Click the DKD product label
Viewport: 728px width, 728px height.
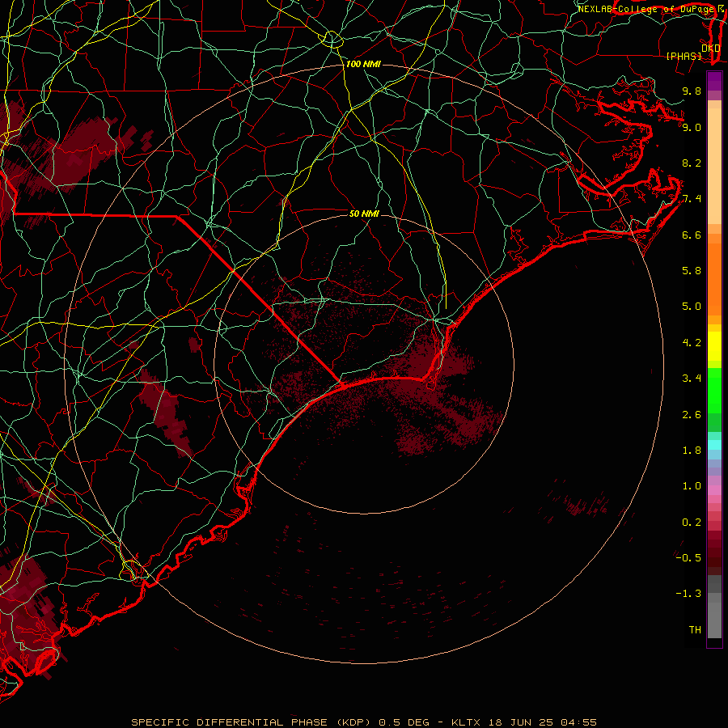pos(710,49)
